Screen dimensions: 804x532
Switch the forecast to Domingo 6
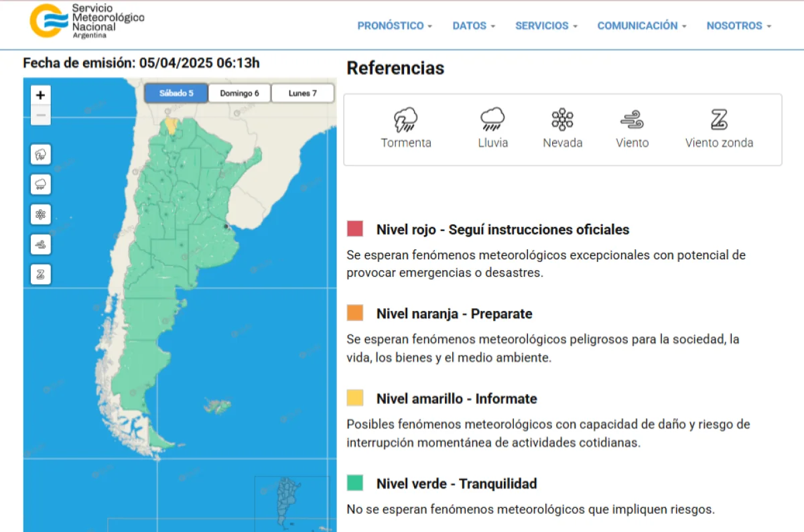(239, 93)
